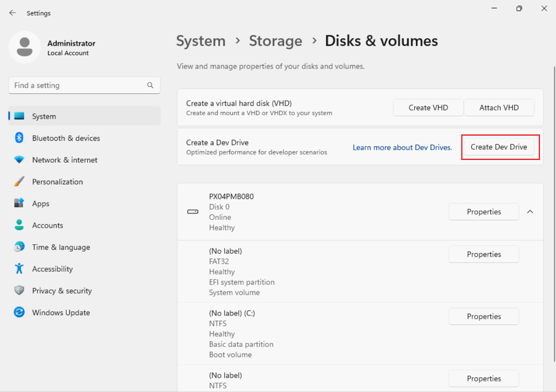Select Accessibility in the sidebar
Screen dimensions: 556x392
52,269
